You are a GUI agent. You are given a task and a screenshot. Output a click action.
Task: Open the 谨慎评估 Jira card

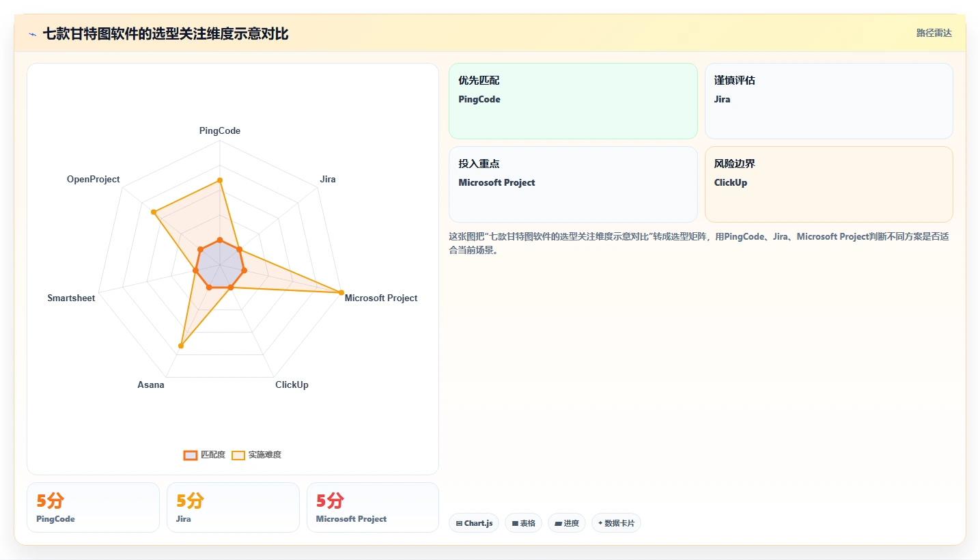(828, 101)
